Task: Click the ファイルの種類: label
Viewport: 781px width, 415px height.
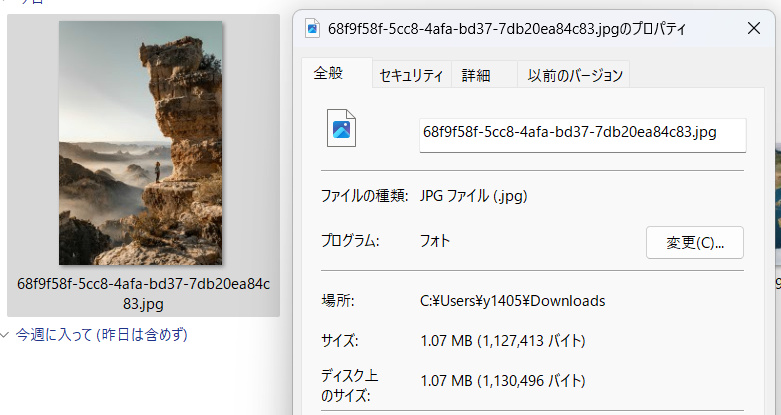Action: coord(363,197)
